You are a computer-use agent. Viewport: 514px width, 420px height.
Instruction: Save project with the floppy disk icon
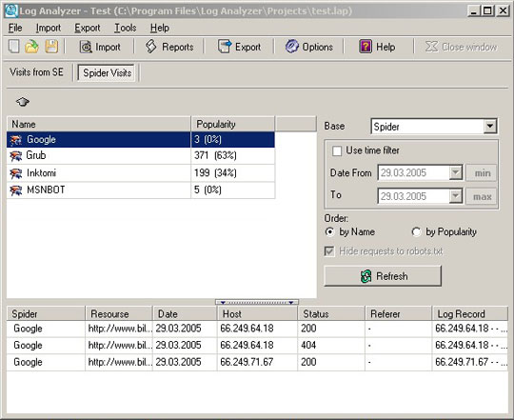[x=51, y=47]
